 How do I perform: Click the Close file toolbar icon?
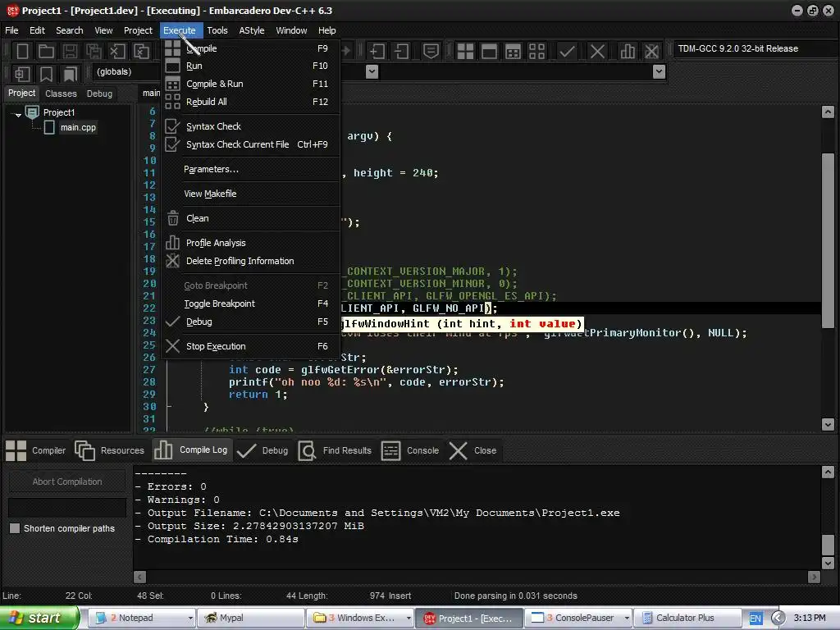(x=116, y=52)
